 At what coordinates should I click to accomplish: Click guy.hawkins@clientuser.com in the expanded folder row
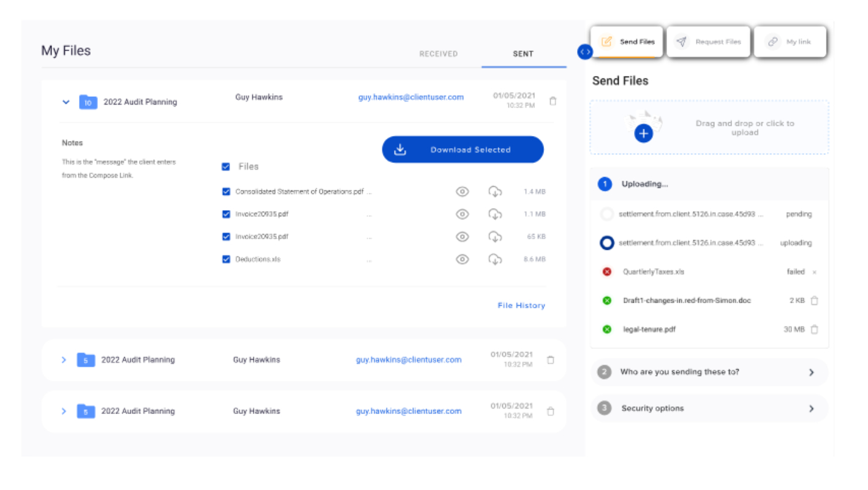pos(411,97)
